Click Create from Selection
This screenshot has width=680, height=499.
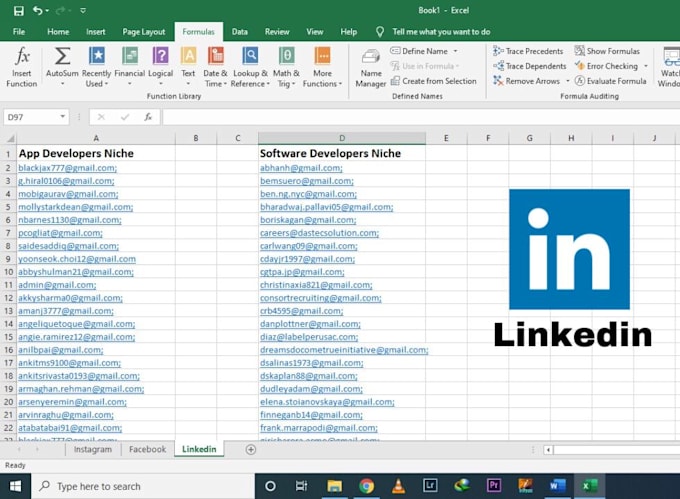[x=433, y=81]
